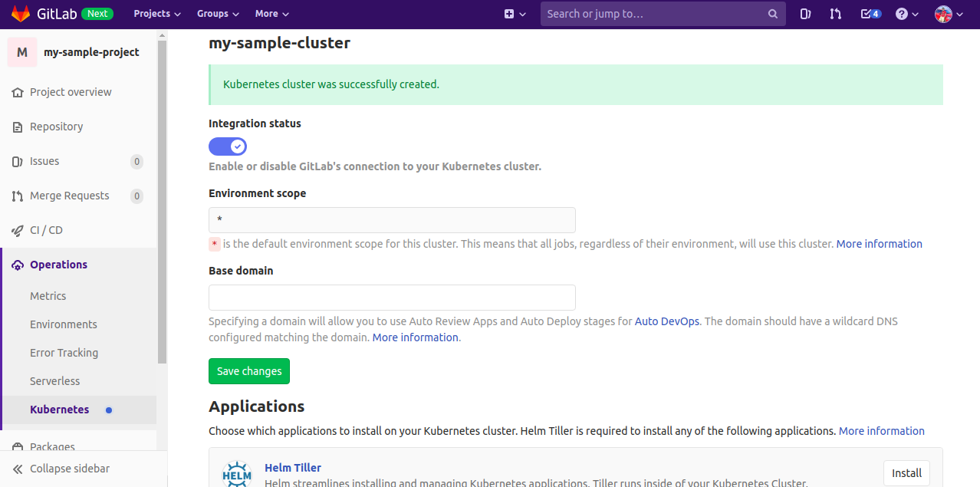Screen dimensions: 980x487
Task: Toggle the Integration status switch
Action: (228, 146)
